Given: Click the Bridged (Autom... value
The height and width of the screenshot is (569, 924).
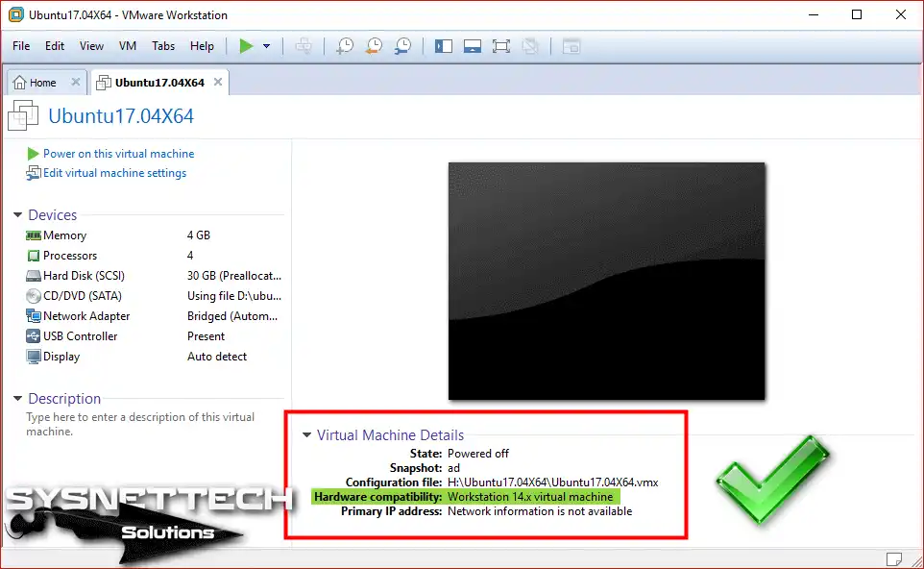Looking at the screenshot, I should [x=232, y=316].
